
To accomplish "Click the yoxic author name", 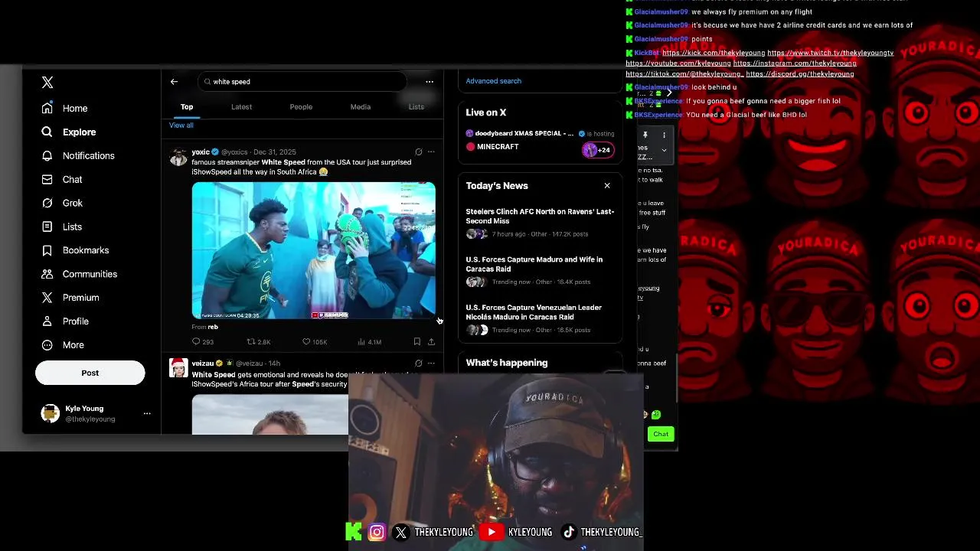I will tap(201, 152).
